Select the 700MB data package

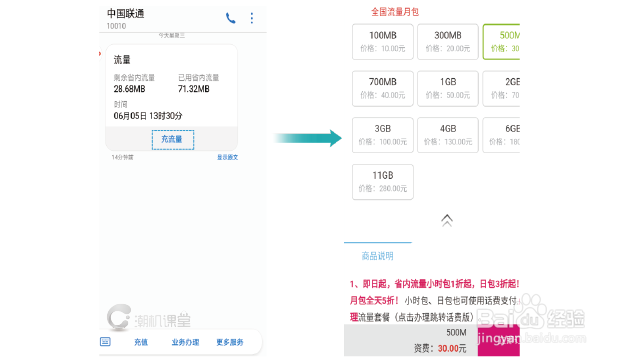click(x=383, y=88)
